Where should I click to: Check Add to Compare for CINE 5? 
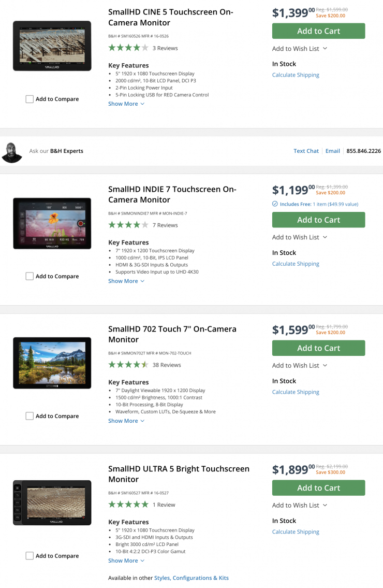pyautogui.click(x=30, y=99)
